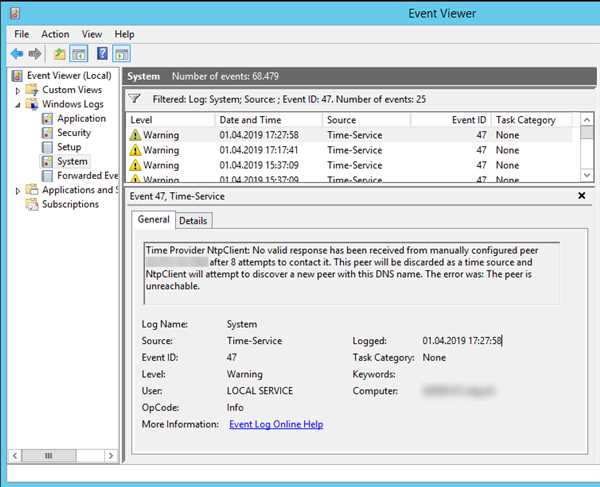Screen dimensions: 600x487
Task: Select the Subscriptions node
Action: pos(70,204)
